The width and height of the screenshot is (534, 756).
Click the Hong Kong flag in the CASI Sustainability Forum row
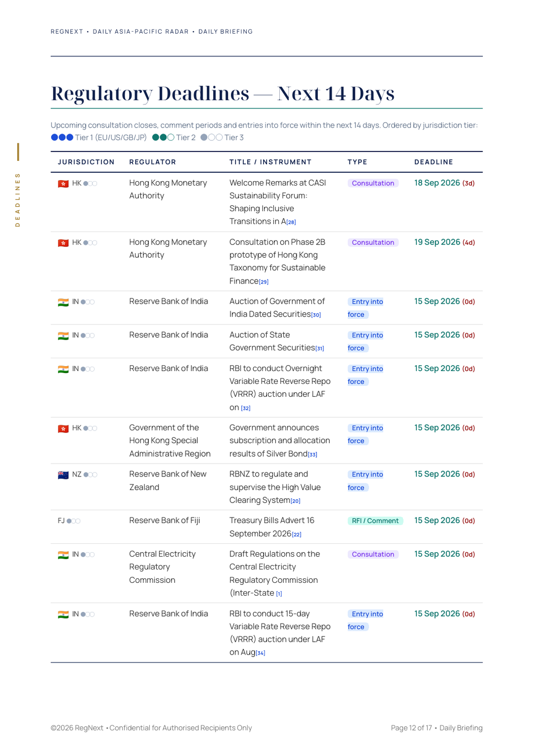63,184
